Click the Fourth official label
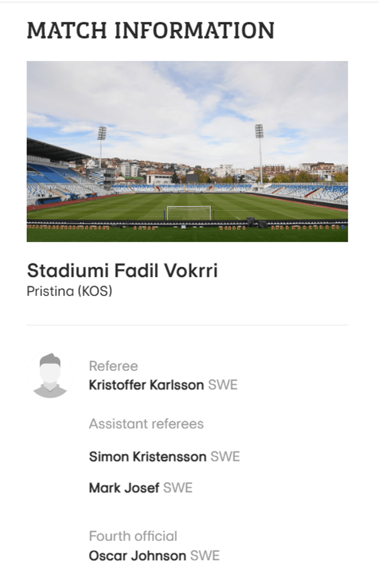379x588 pixels. 133,536
